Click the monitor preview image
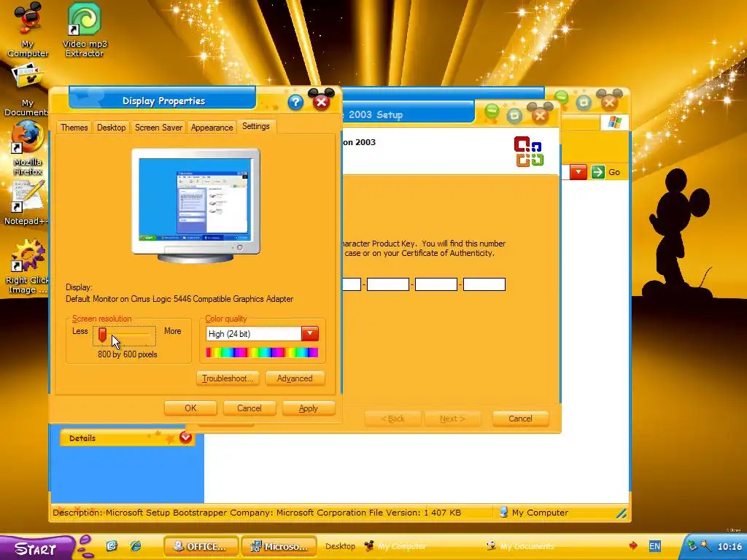Image resolution: width=747 pixels, height=560 pixels. [196, 205]
